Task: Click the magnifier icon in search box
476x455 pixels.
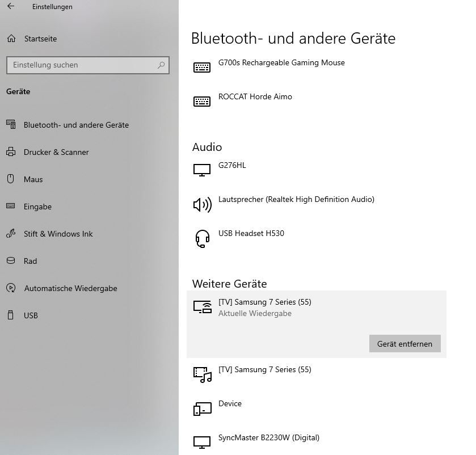Action: click(x=161, y=65)
